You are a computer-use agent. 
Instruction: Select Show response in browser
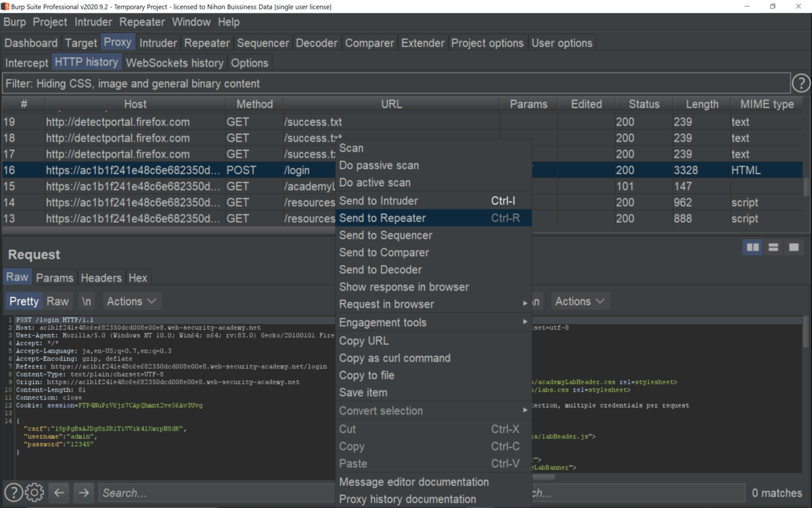[434, 287]
